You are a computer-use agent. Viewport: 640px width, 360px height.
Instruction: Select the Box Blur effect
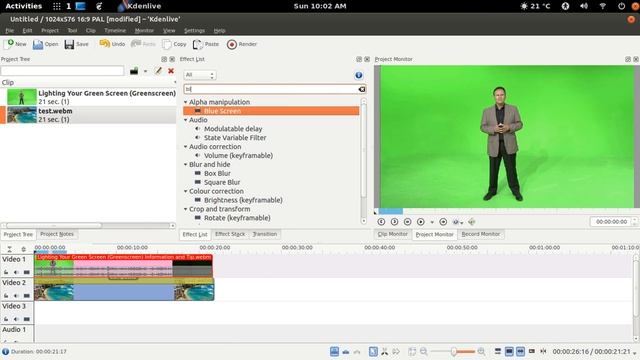click(x=217, y=173)
